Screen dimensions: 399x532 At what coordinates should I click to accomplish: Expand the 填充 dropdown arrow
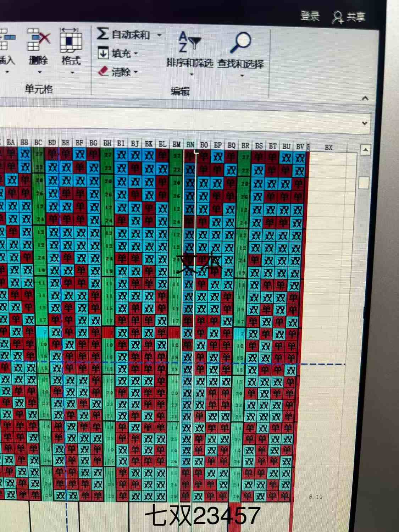136,54
